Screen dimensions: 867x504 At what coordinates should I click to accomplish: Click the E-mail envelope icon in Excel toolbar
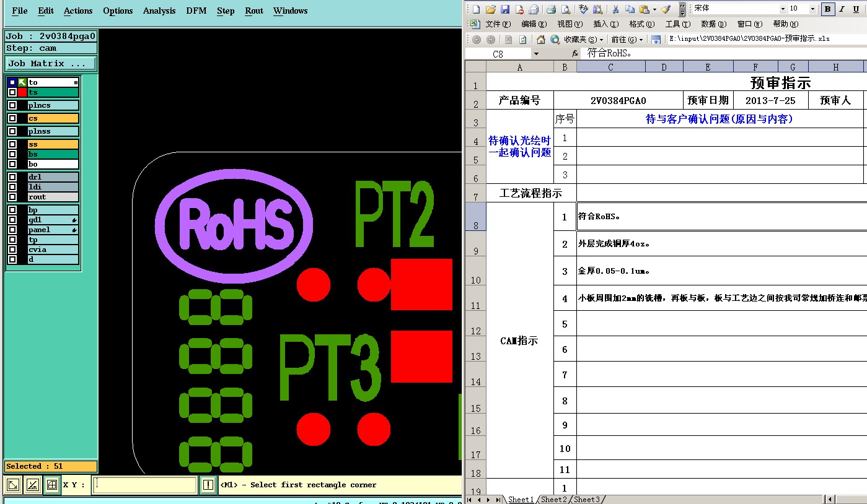coord(534,9)
